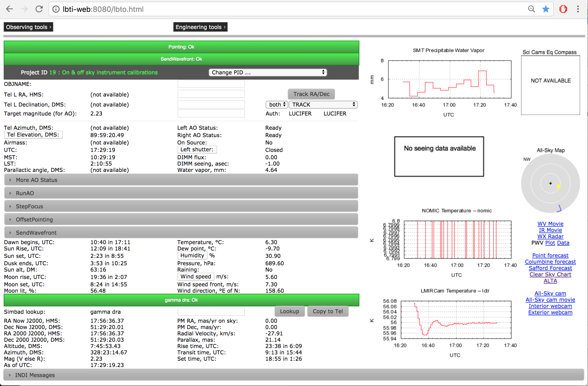Open the Engineering tools menu
This screenshot has height=386, width=588.
(x=200, y=27)
